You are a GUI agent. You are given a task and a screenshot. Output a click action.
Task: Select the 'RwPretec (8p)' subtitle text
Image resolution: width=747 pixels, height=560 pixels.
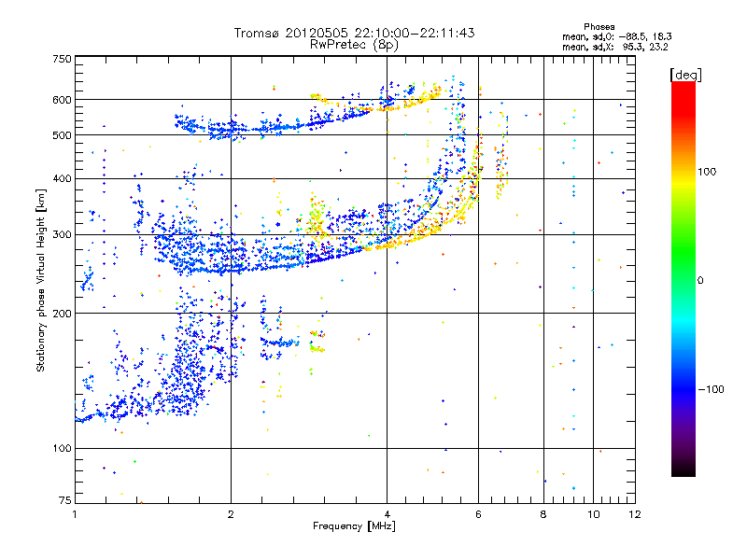[x=354, y=45]
